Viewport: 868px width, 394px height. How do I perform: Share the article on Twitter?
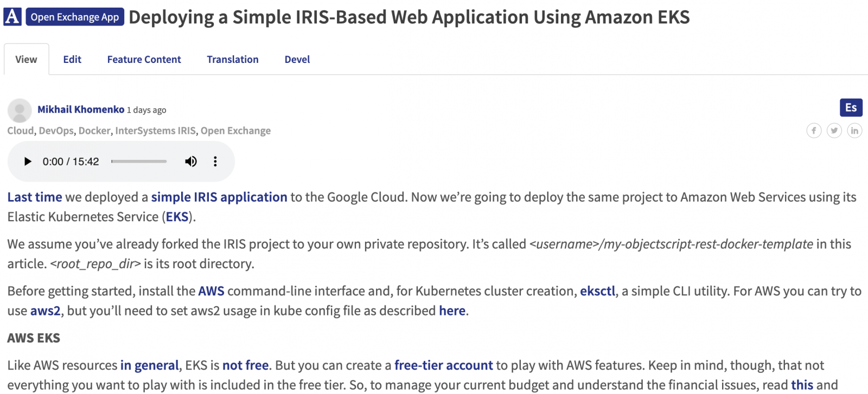point(834,131)
